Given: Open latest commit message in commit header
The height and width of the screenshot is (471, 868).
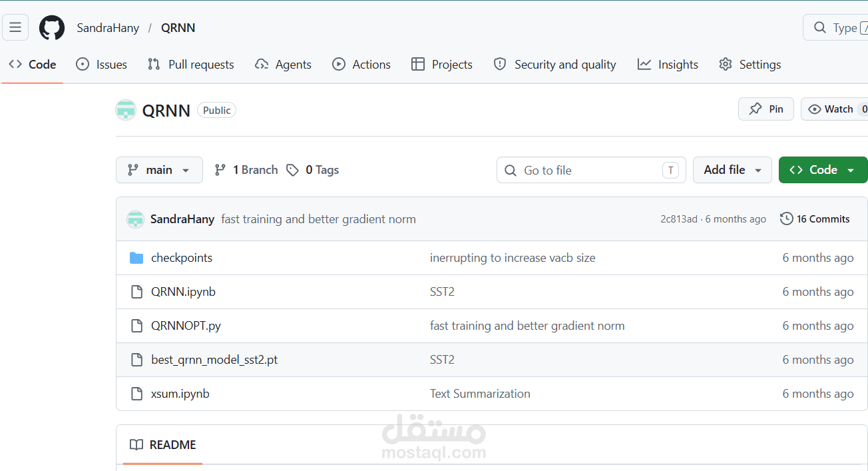Looking at the screenshot, I should (318, 219).
